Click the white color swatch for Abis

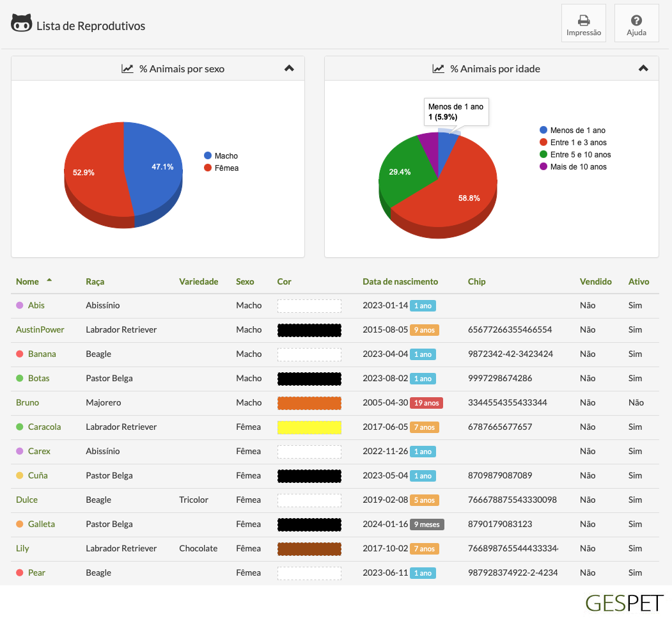309,306
